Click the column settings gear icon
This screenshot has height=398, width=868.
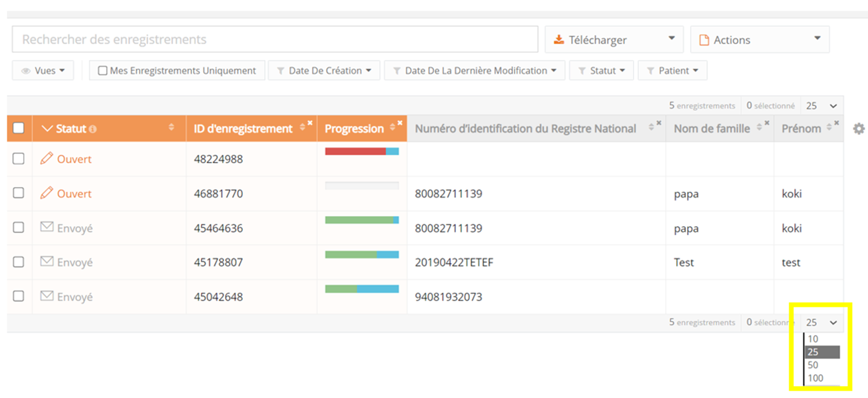(x=859, y=129)
